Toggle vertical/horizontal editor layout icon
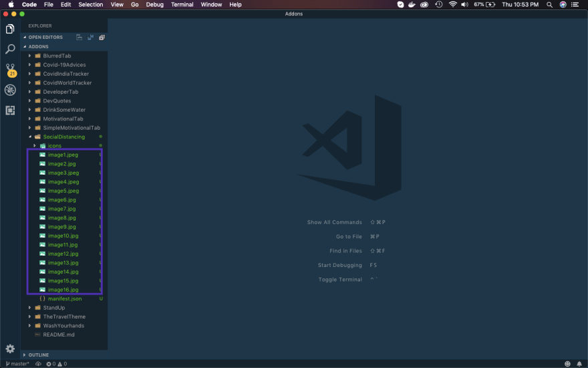The image size is (588, 368). point(90,37)
